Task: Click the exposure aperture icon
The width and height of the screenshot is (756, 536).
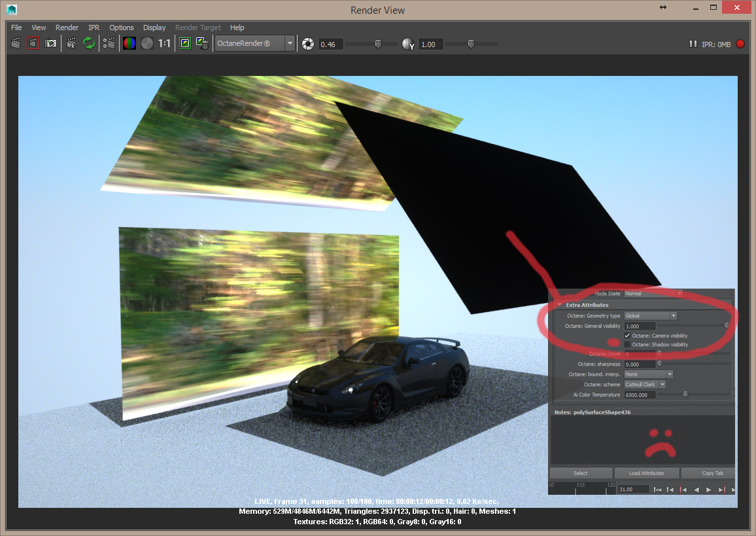Action: [307, 44]
